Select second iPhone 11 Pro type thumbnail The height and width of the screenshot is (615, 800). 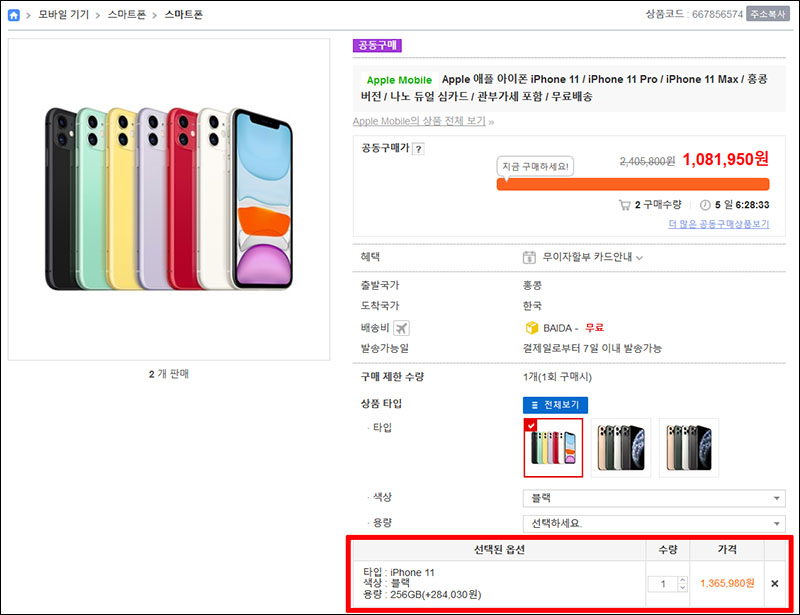621,448
